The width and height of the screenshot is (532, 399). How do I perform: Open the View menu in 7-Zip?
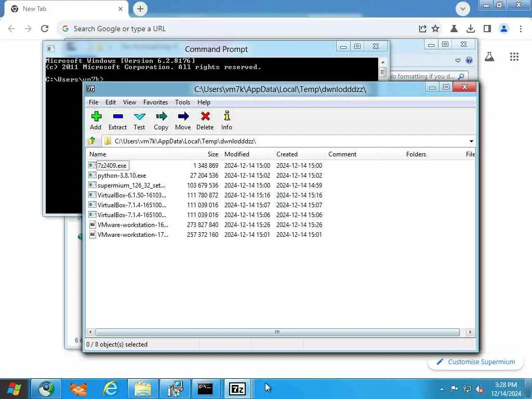(129, 102)
